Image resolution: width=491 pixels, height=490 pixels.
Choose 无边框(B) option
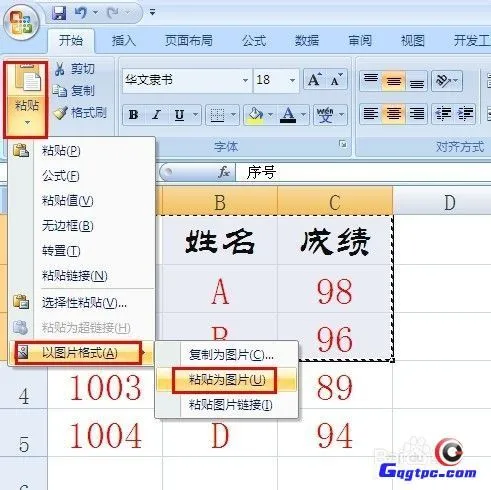(x=82, y=226)
